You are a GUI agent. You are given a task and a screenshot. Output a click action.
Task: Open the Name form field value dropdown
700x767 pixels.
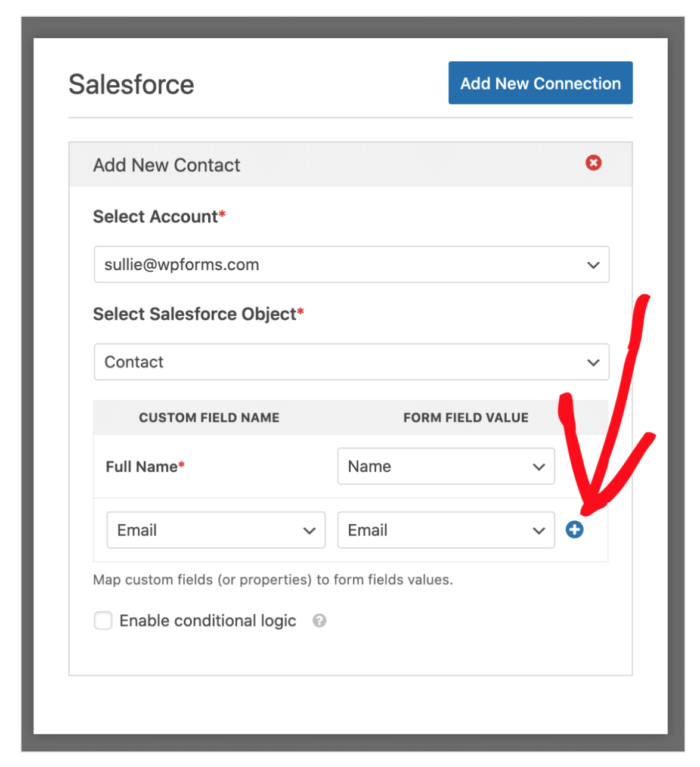pyautogui.click(x=446, y=466)
